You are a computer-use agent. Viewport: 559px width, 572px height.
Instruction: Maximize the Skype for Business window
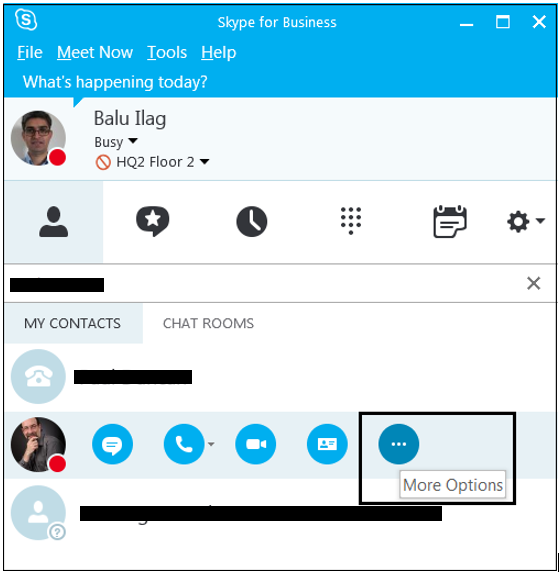[503, 22]
